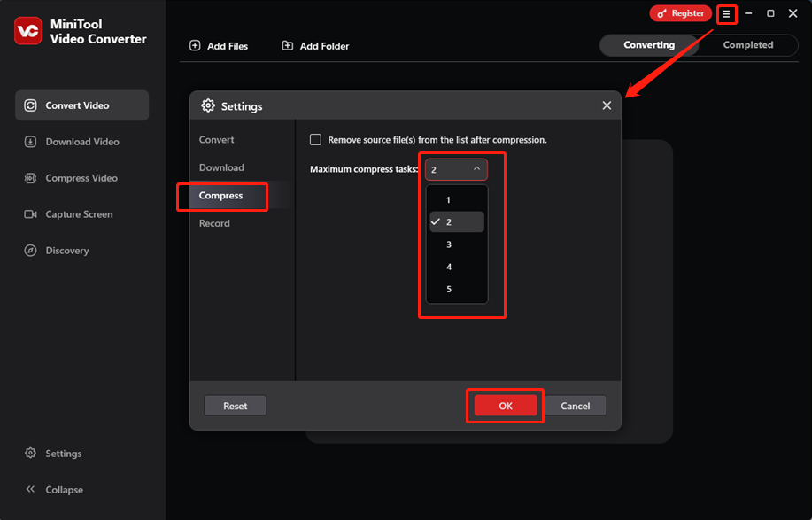Switch to the Converting tab
This screenshot has width=812, height=520.
pos(649,45)
